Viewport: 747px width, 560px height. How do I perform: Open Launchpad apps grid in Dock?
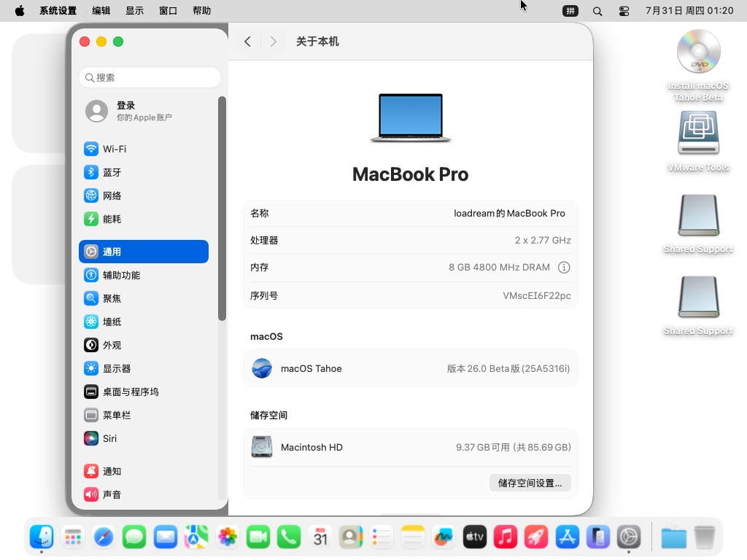pyautogui.click(x=72, y=537)
